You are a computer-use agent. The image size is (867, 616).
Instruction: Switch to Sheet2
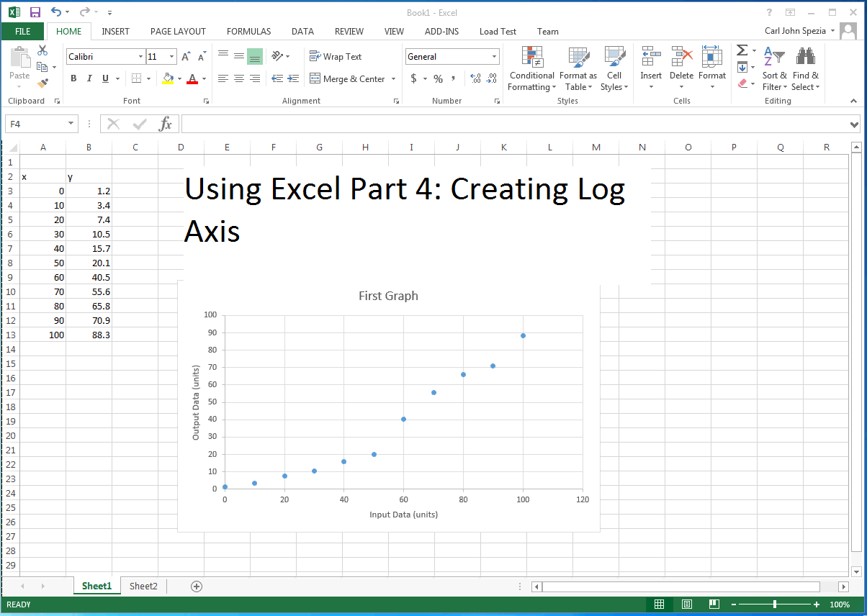(143, 586)
